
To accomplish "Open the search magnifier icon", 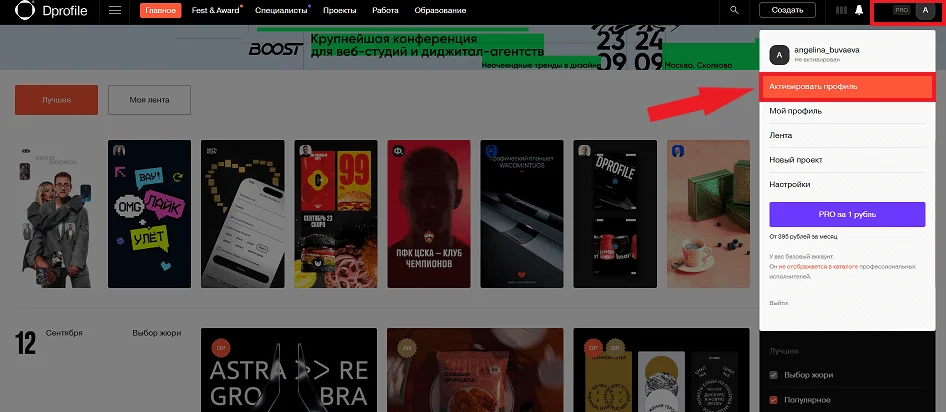I will pyautogui.click(x=734, y=10).
